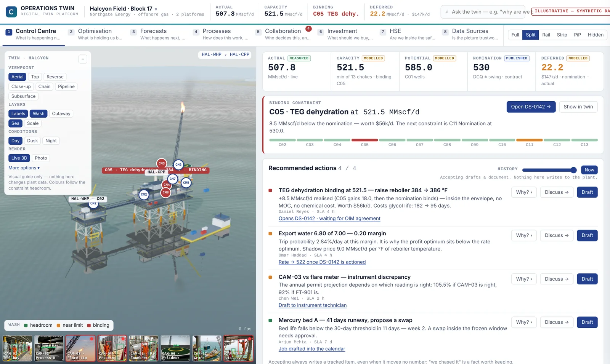Click Open DS-0142 button
This screenshot has width=610, height=364.
click(531, 107)
